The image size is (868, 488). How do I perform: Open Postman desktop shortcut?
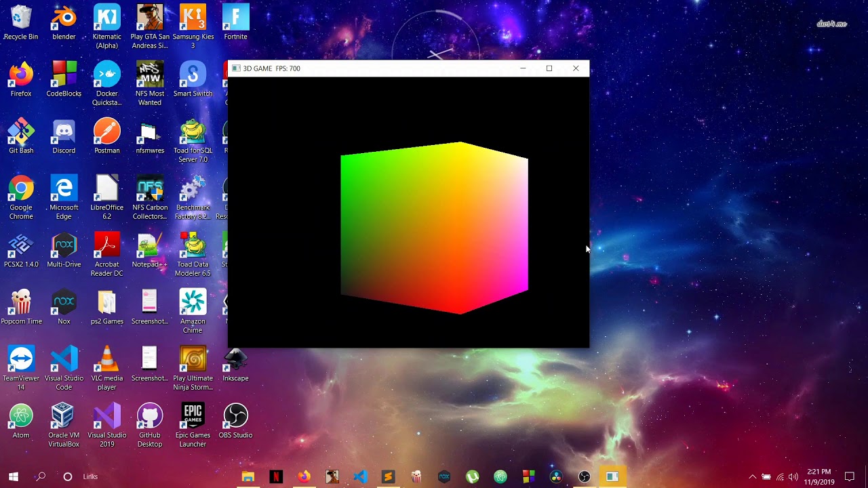[106, 136]
